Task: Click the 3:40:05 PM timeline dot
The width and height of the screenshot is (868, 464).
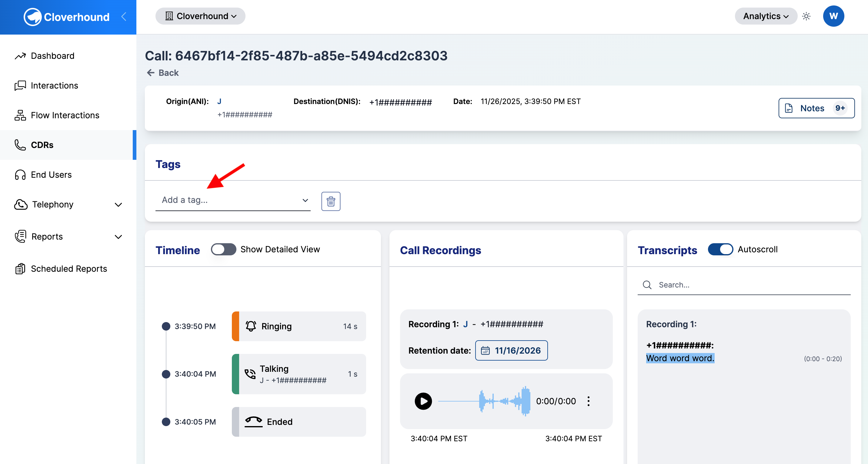Action: (166, 422)
